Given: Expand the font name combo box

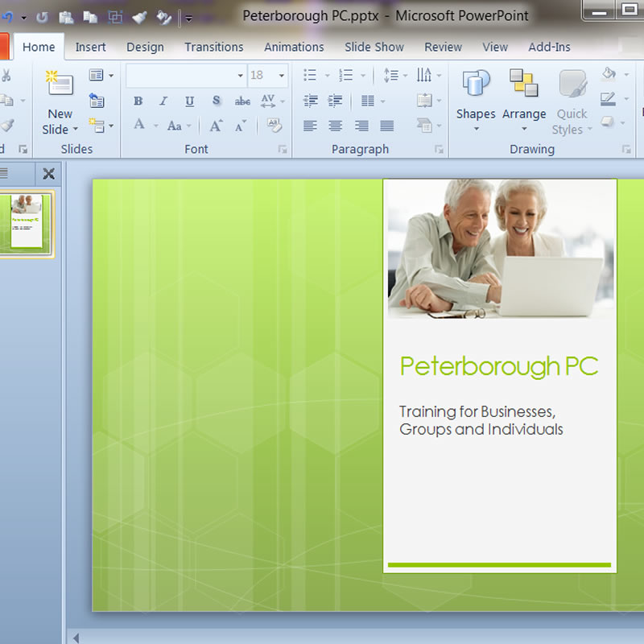Looking at the screenshot, I should point(240,76).
